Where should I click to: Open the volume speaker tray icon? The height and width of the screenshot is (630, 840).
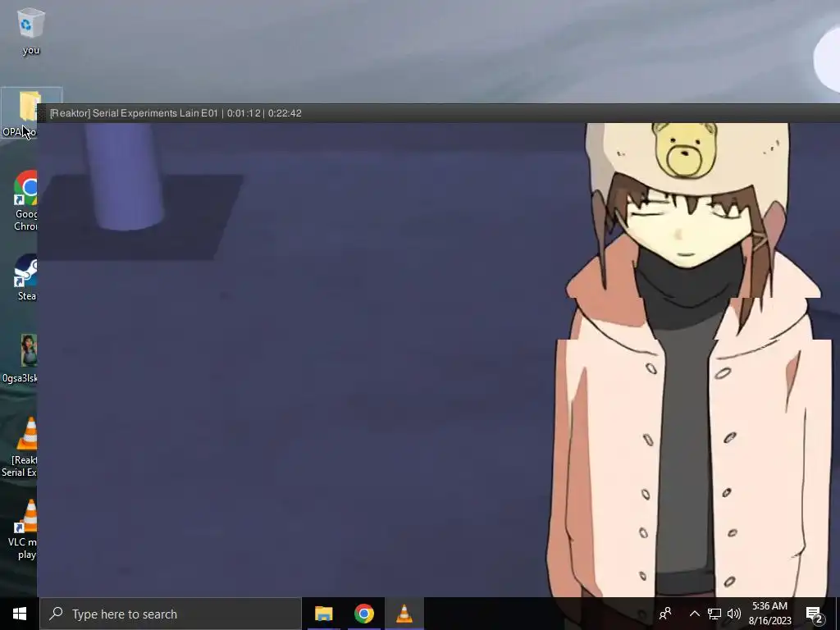[734, 614]
